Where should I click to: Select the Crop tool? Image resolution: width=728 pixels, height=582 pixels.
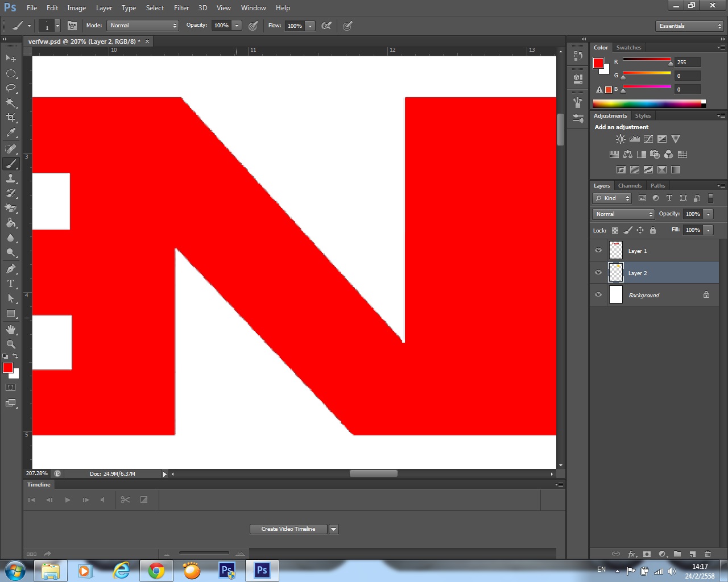point(11,118)
